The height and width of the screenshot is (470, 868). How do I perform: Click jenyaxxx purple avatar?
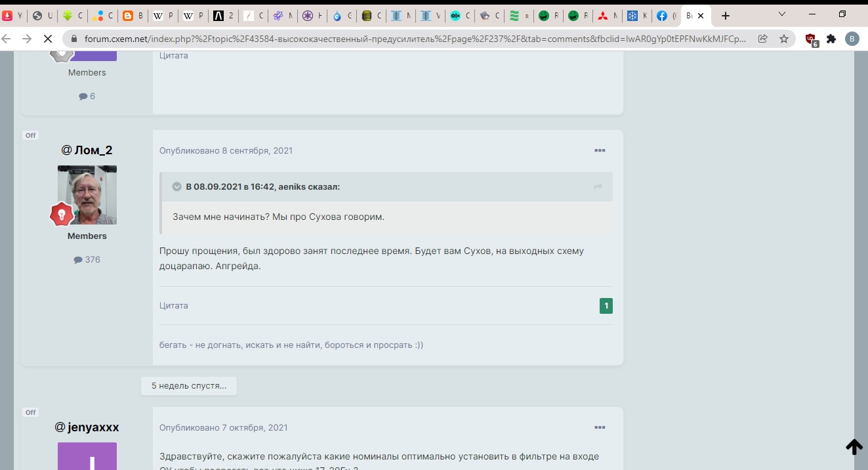click(x=87, y=456)
